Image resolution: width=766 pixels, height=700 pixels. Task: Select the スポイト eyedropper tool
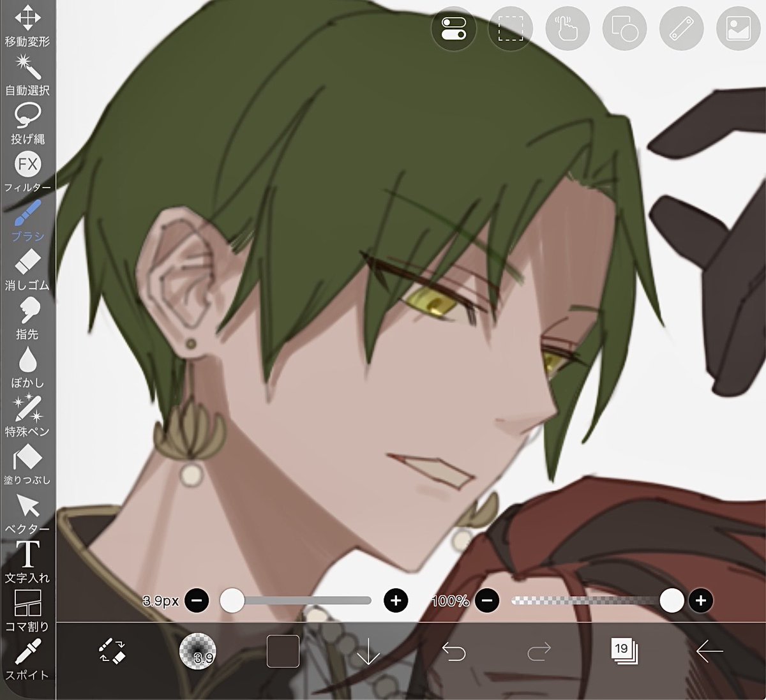(27, 659)
